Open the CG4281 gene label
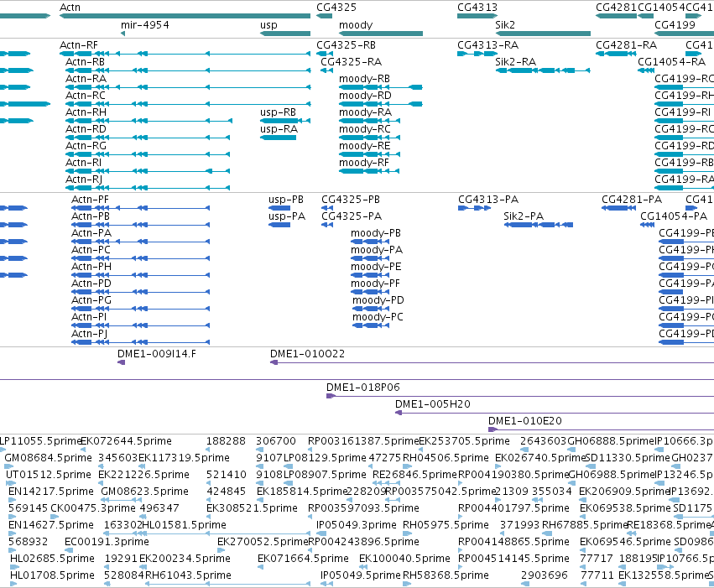Screen dimensions: 714x588 (616, 8)
